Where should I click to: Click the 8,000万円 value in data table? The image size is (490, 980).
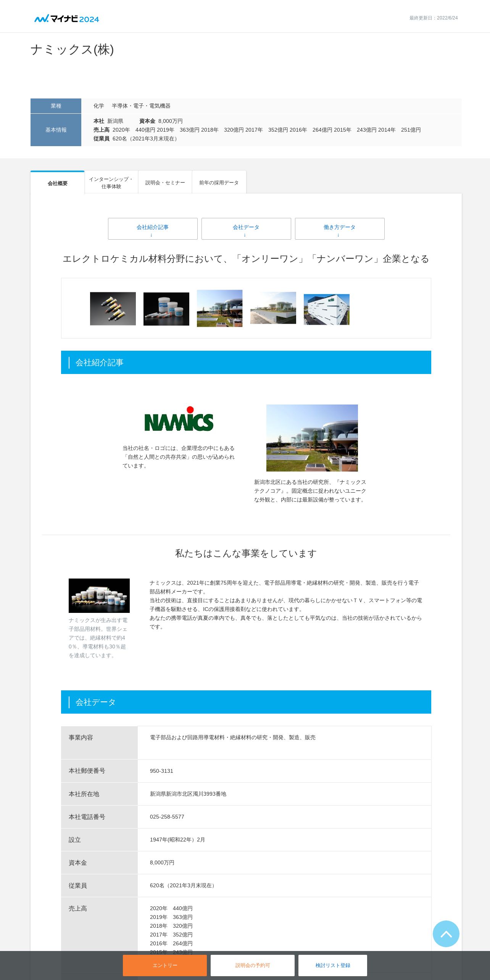point(162,862)
